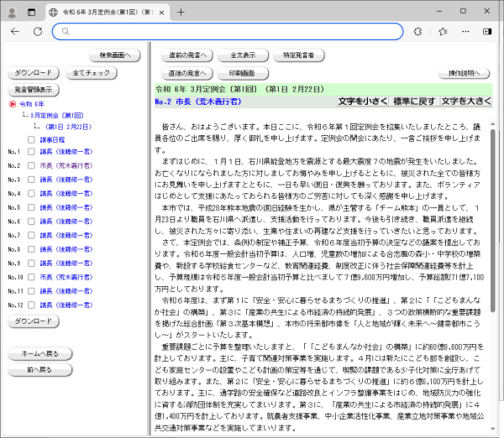
Task: Open the 議事日程 link
Action: 52,139
